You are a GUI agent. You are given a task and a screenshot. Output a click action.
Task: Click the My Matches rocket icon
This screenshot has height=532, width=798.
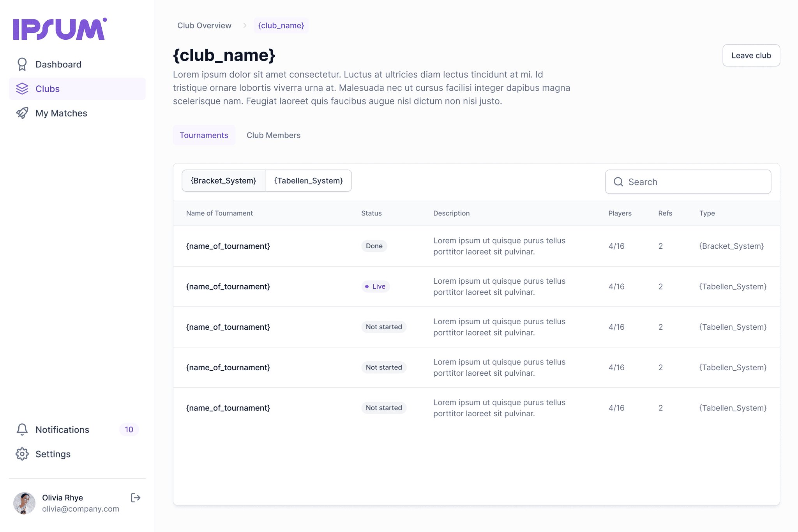point(22,113)
